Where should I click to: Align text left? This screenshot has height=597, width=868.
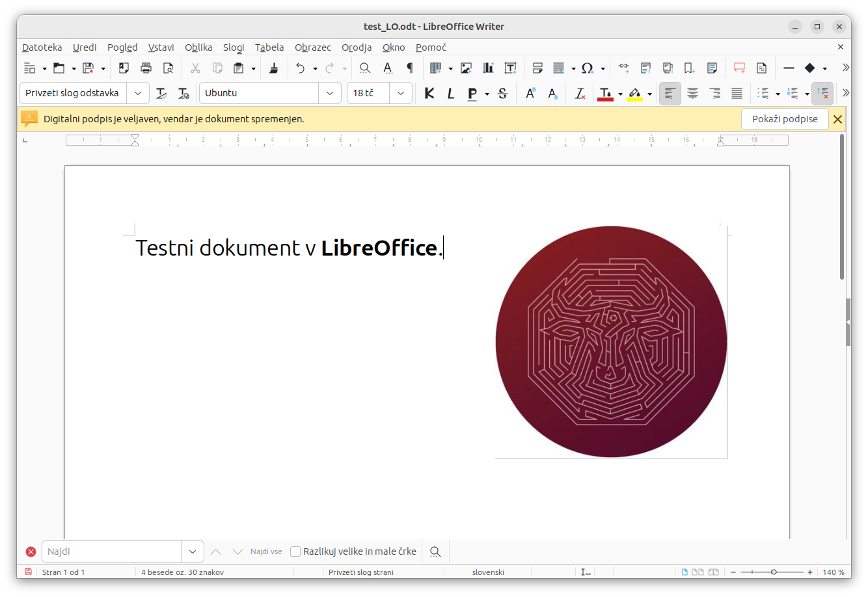(x=670, y=94)
